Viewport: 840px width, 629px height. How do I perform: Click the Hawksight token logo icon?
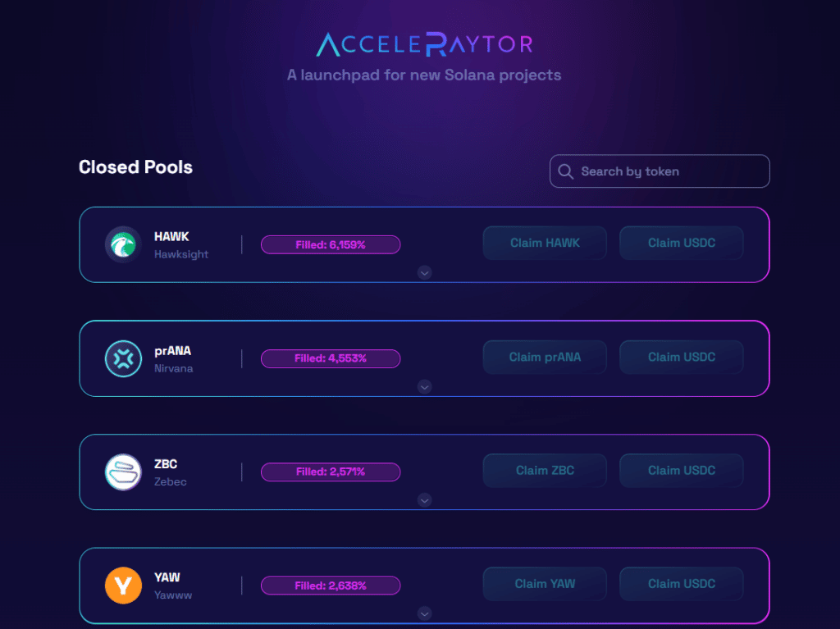pos(123,244)
